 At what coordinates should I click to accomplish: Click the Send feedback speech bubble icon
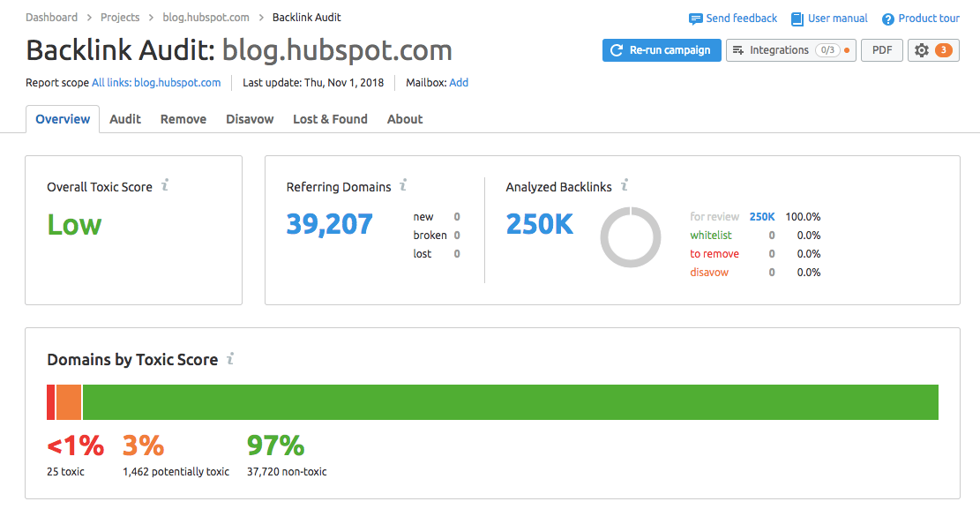click(x=696, y=19)
